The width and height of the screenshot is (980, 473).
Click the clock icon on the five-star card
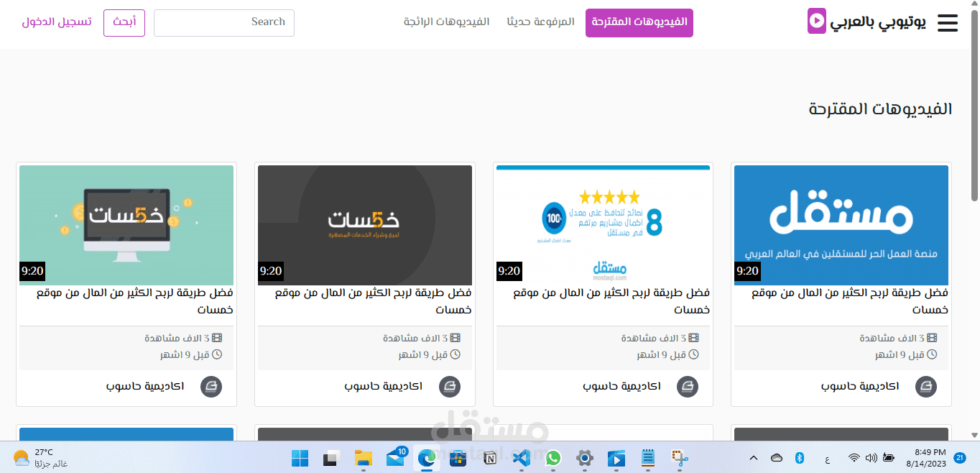click(693, 354)
